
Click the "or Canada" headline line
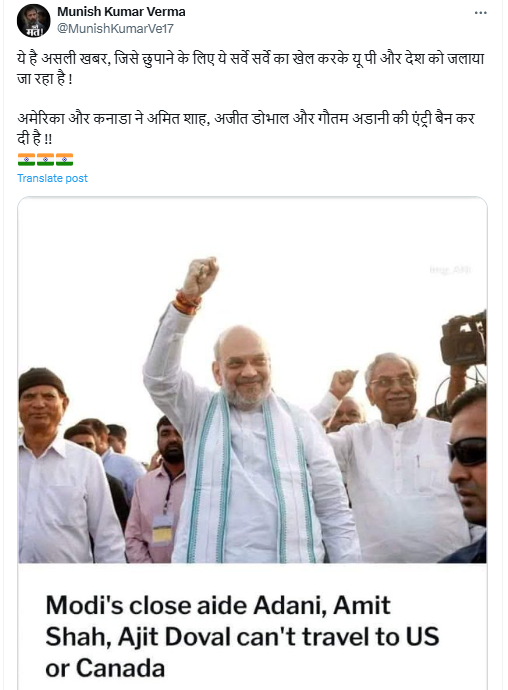click(105, 668)
